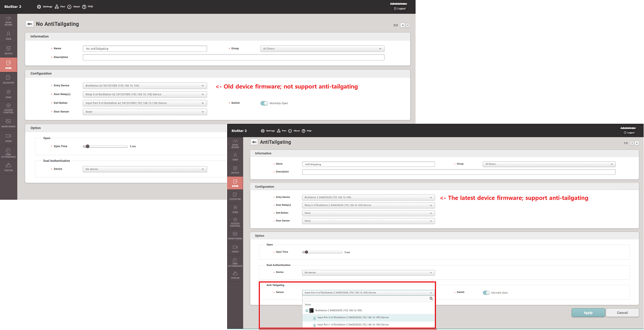Select Input Port 0 of BioStation 2 option
This screenshot has width=644, height=330.
368,317
